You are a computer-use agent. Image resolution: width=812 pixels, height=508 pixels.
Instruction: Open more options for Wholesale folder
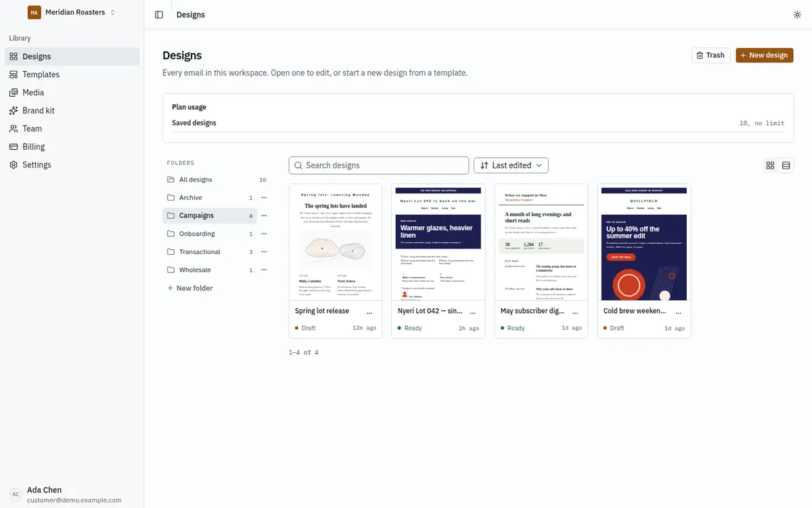pos(264,270)
